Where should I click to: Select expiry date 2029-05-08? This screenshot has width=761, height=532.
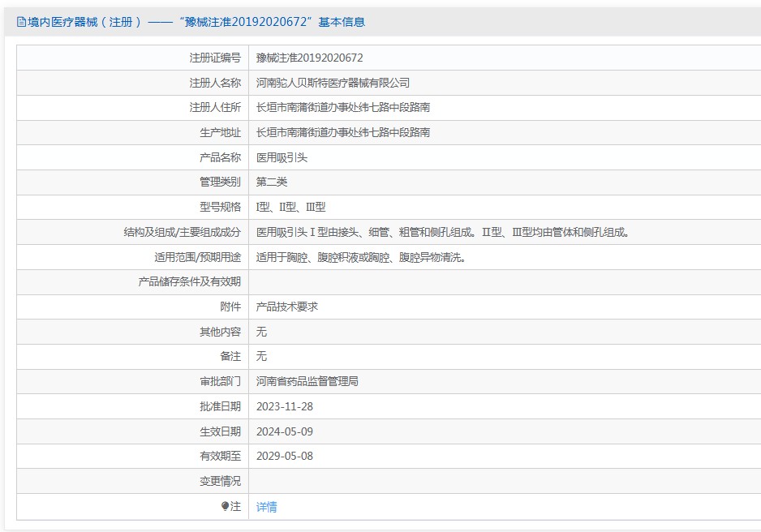coord(284,456)
